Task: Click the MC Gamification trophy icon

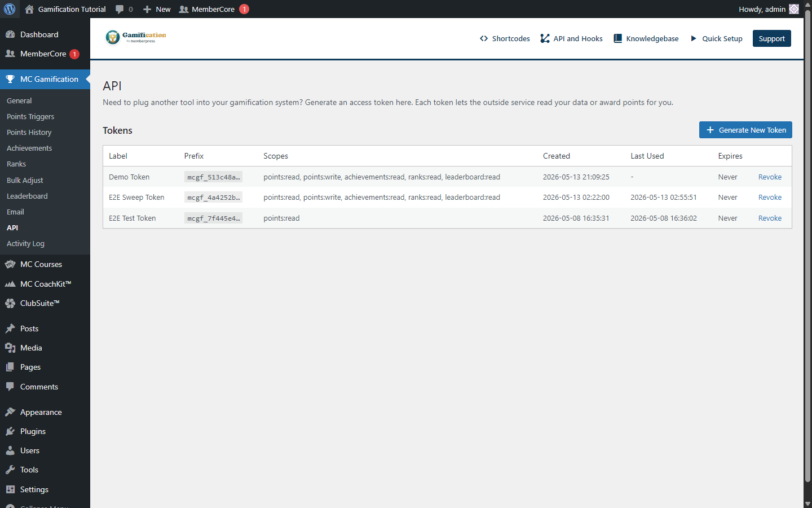Action: (x=10, y=79)
